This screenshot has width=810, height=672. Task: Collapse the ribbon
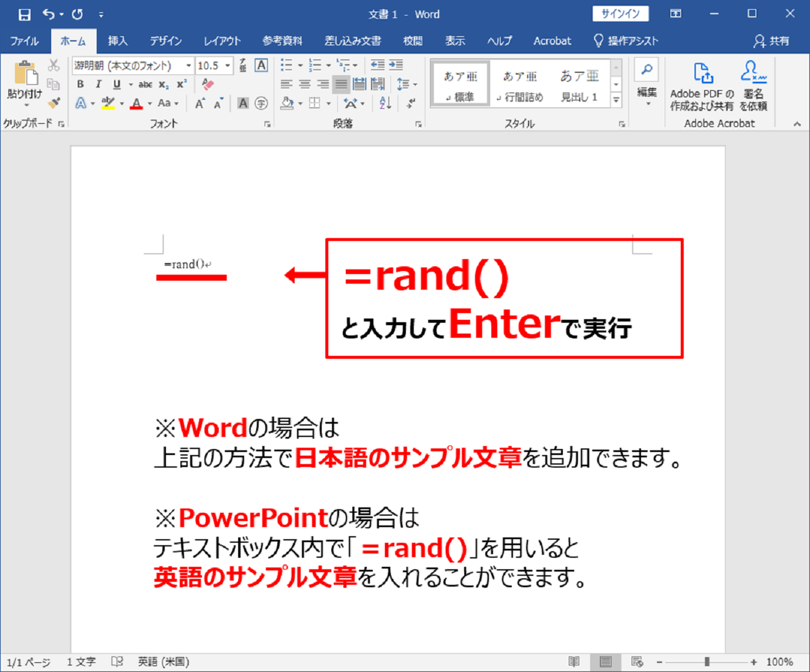[797, 124]
